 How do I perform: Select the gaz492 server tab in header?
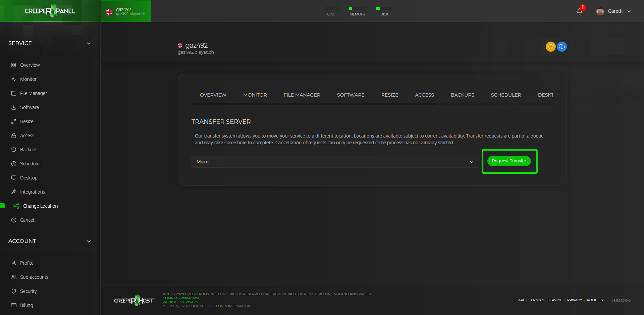(126, 11)
